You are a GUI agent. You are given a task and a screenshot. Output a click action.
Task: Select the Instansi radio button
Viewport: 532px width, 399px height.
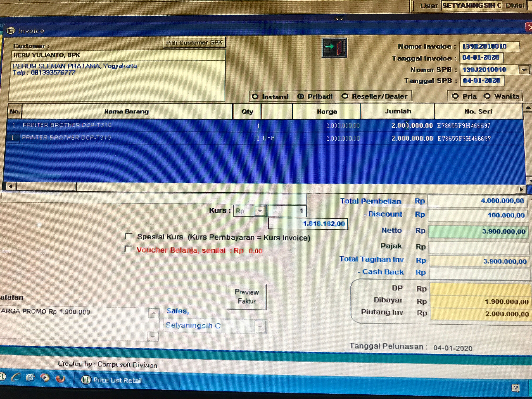255,97
